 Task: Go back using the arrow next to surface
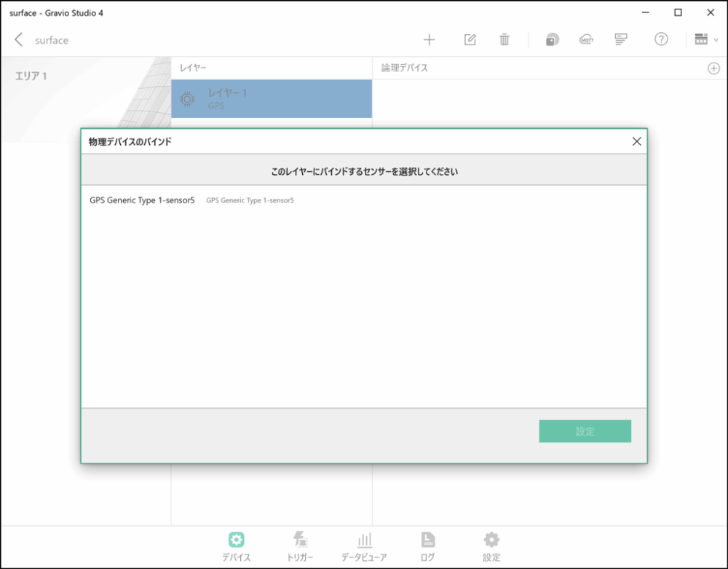pos(19,39)
